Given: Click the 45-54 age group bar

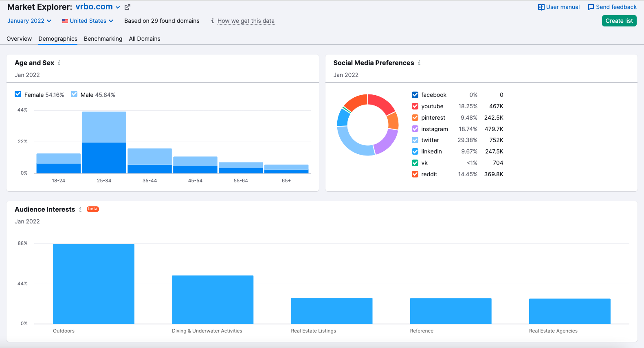Looking at the screenshot, I should [x=195, y=165].
